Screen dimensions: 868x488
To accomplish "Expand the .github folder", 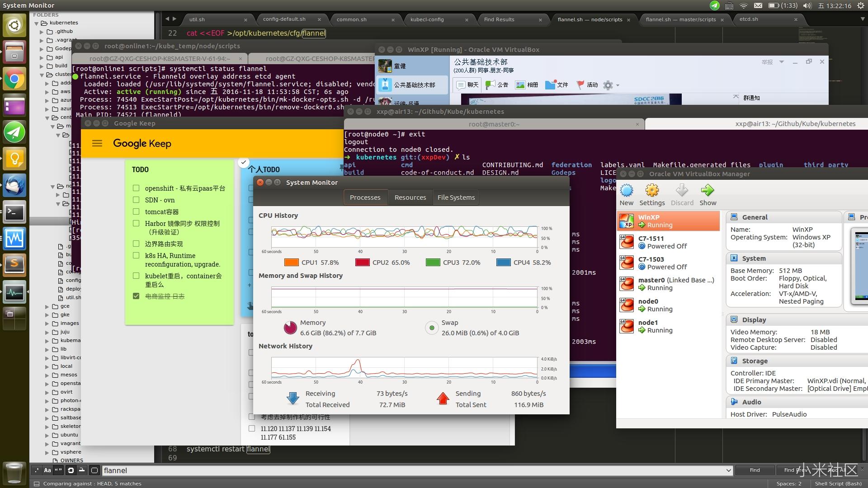I will point(42,32).
